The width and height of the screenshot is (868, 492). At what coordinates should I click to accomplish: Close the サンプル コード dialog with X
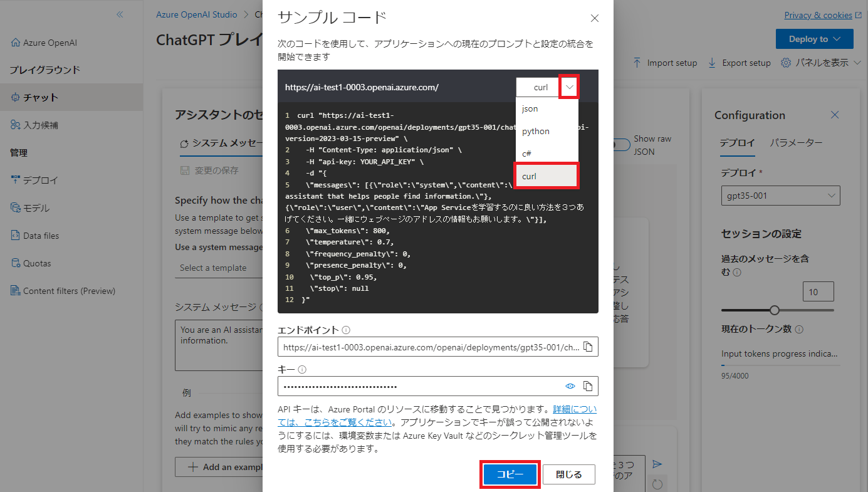[594, 18]
